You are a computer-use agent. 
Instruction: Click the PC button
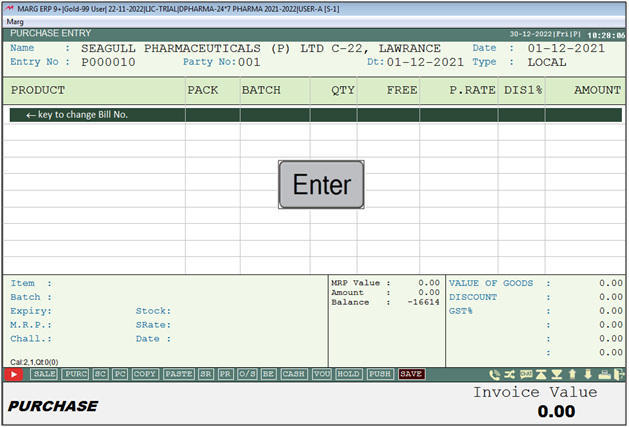click(x=120, y=374)
